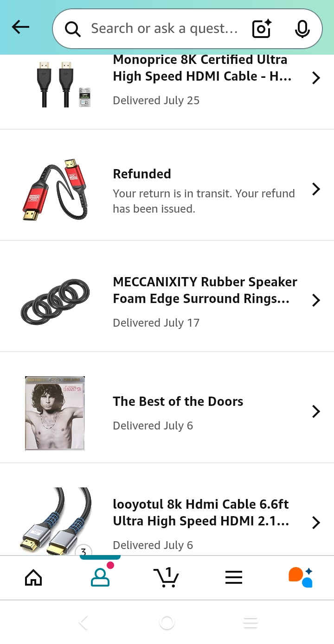Open looyotul 8k Hdmi Cable order title
The height and width of the screenshot is (644, 334).
pyautogui.click(x=201, y=512)
